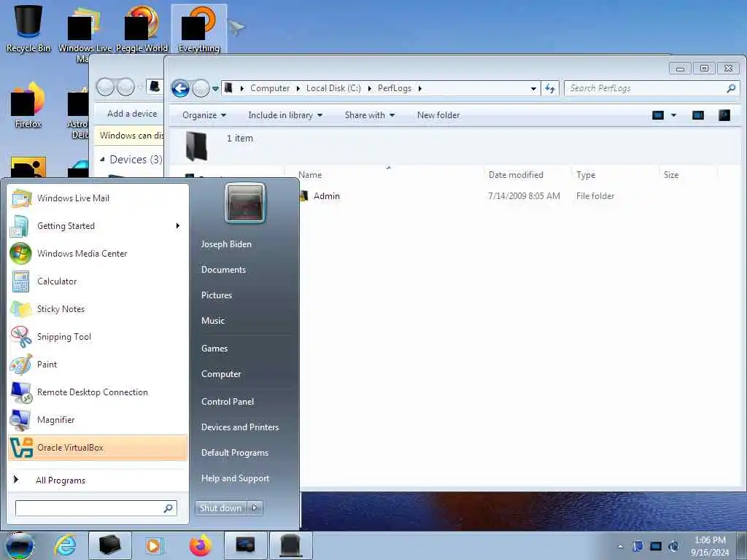Open Games from Start menu

coord(214,348)
